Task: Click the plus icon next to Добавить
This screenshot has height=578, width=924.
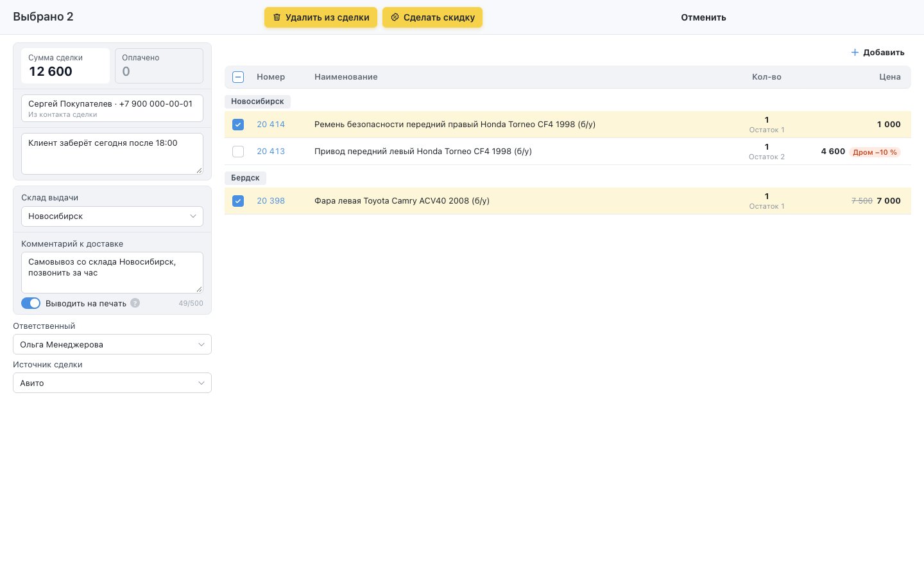Action: pos(855,53)
